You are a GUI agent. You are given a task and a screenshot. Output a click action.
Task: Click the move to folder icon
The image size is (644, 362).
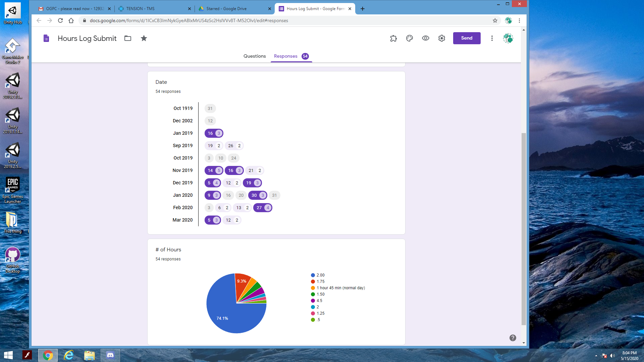click(x=128, y=38)
